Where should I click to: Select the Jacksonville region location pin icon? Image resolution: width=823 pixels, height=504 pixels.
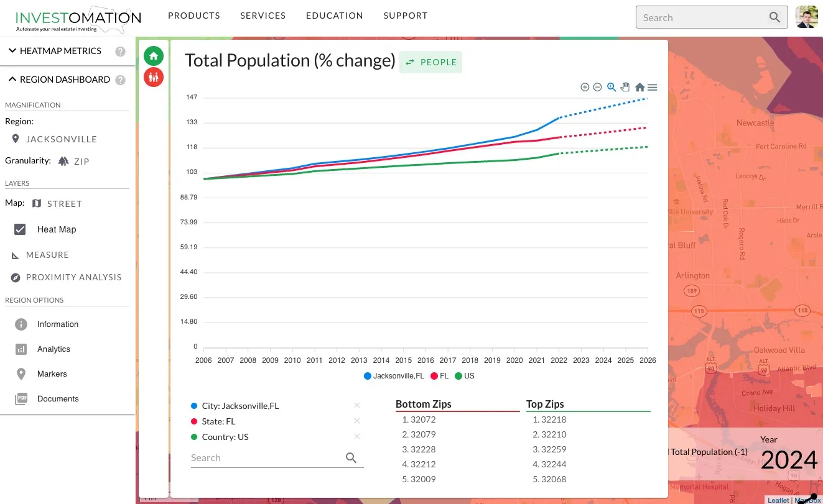point(16,139)
